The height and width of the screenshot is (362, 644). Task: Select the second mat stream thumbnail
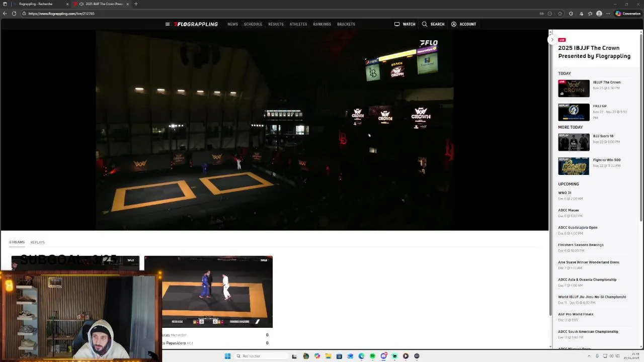(208, 292)
